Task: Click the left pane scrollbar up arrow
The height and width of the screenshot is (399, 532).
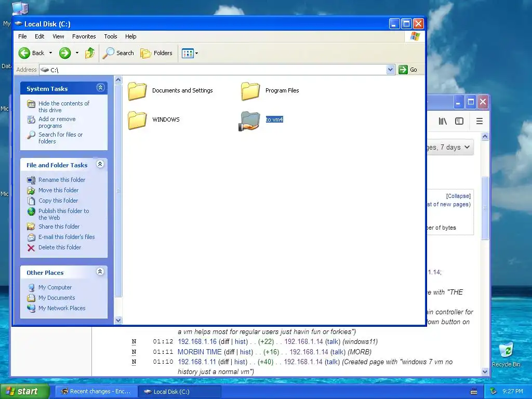Action: coord(118,80)
